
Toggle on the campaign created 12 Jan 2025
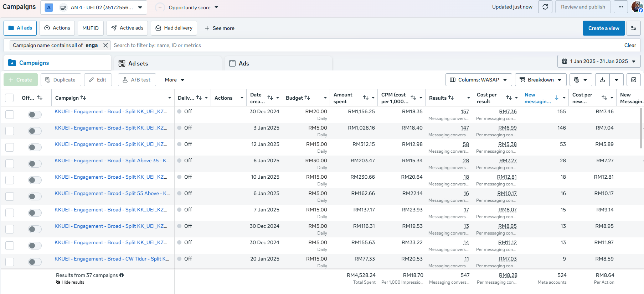pos(35,147)
